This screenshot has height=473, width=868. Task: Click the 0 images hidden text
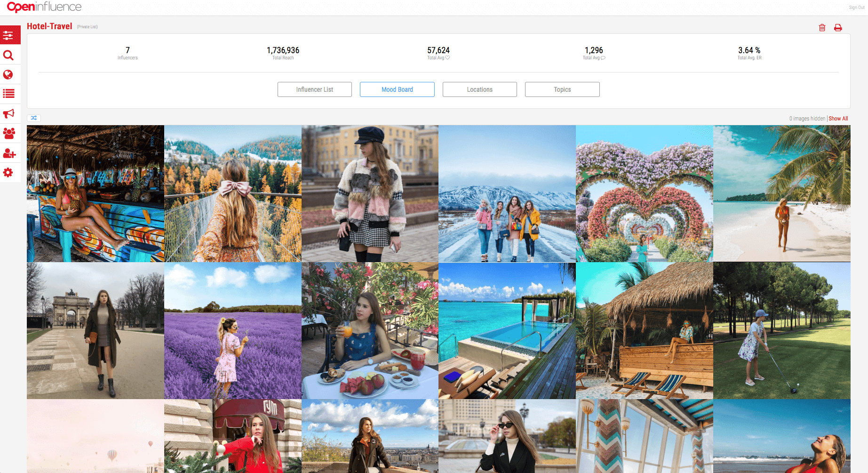coord(807,119)
